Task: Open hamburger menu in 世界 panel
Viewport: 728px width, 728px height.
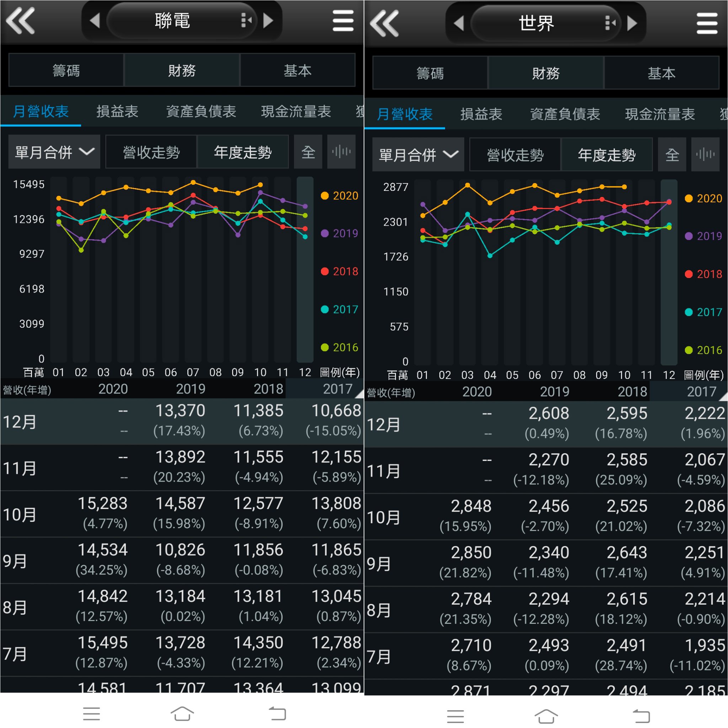Action: [707, 23]
